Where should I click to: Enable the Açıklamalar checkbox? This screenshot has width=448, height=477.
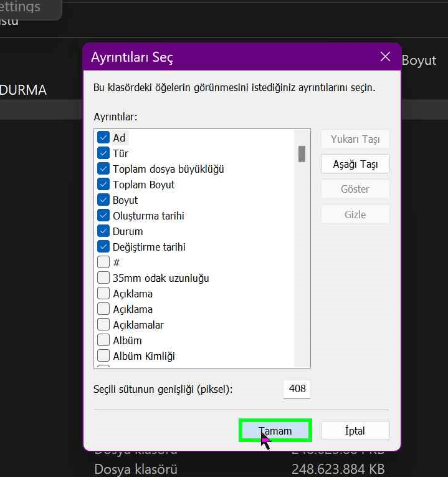103,324
